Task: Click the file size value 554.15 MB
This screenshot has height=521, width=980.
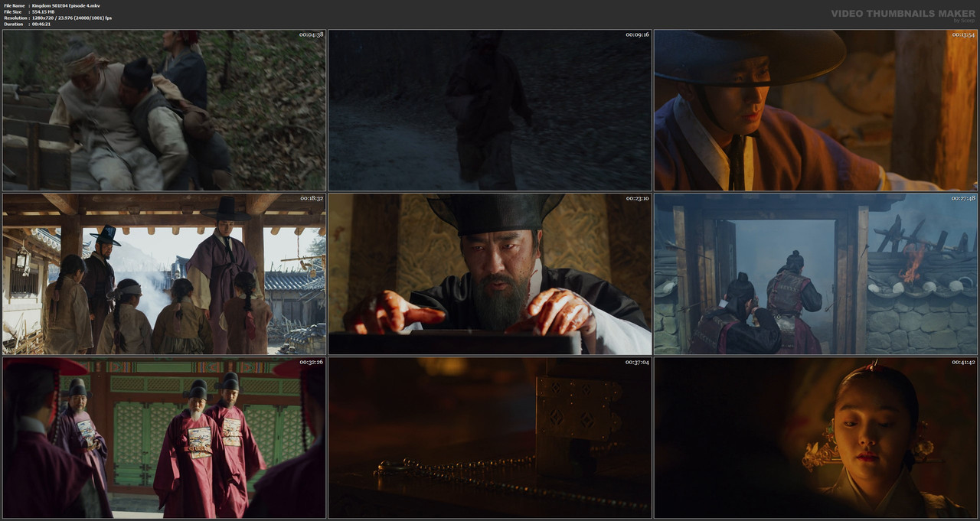Action: click(44, 11)
